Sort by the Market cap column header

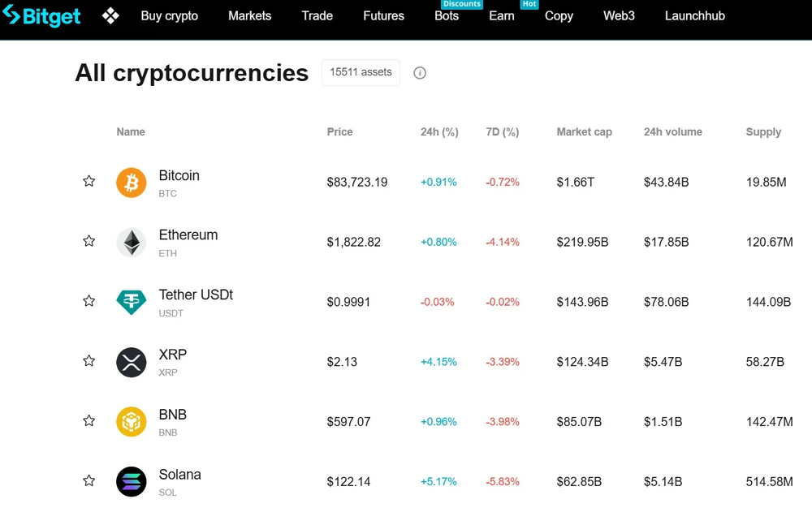pos(584,131)
